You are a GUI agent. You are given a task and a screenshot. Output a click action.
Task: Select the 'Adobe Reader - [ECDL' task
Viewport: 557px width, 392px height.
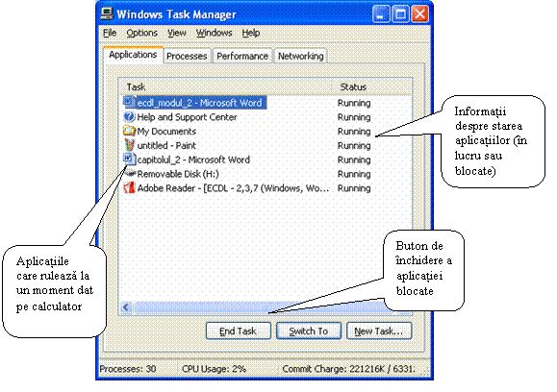tap(226, 188)
